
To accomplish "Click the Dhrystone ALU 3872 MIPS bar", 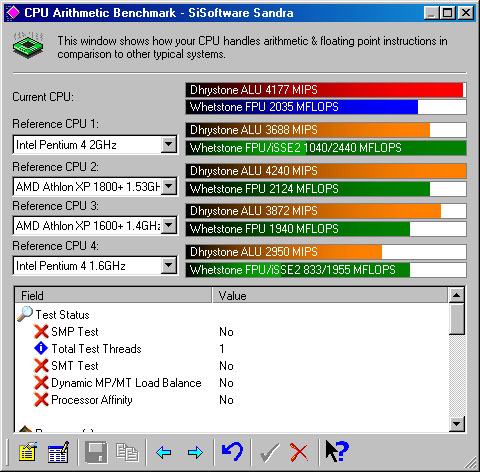I will [326, 211].
